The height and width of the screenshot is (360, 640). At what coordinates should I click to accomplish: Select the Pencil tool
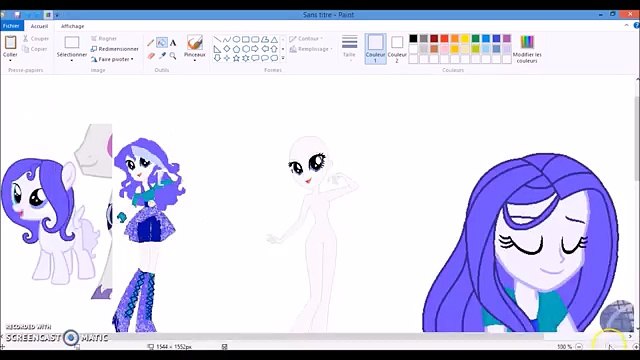(151, 42)
